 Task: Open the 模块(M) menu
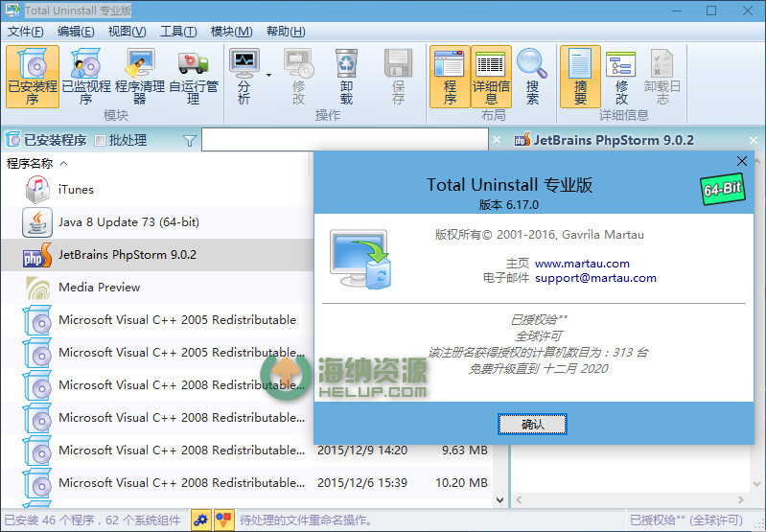[x=231, y=32]
